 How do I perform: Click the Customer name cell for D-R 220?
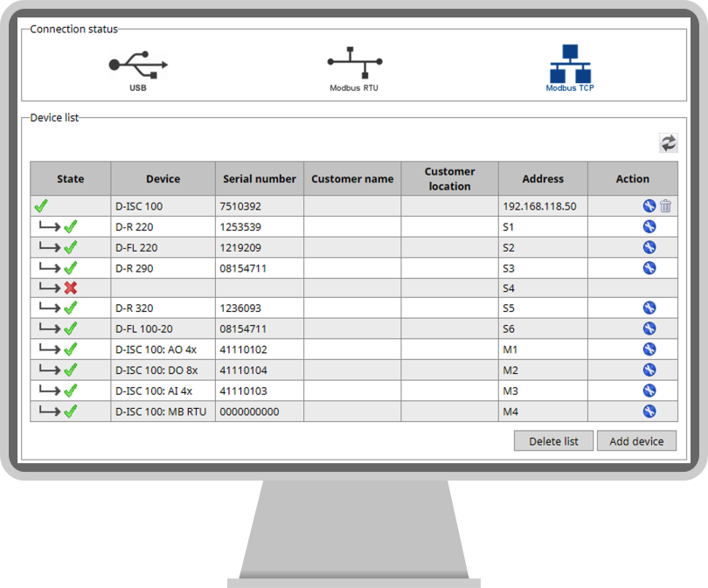point(352,225)
